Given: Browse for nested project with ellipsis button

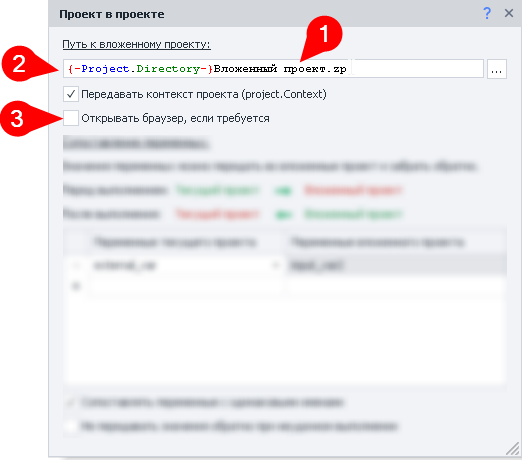Looking at the screenshot, I should (x=497, y=69).
